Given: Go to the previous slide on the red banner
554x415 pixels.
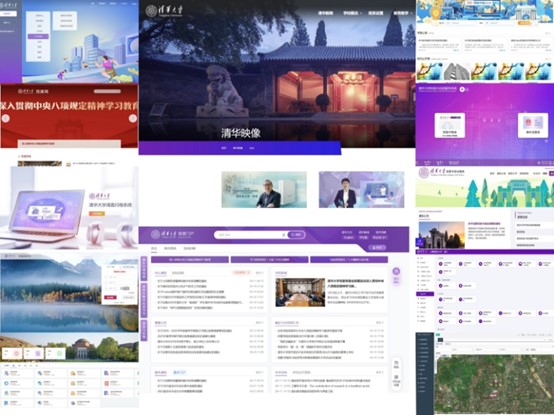Looking at the screenshot, I should click(x=6, y=118).
